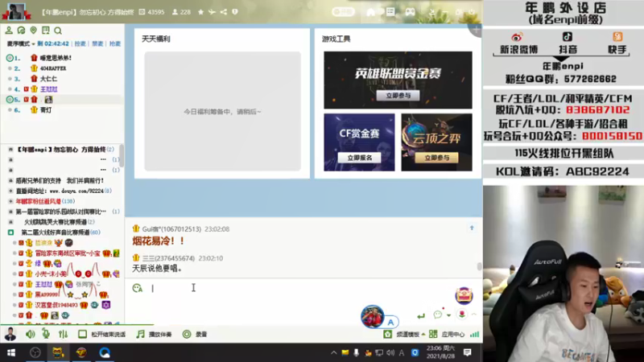Screen dimensions: 644x362
Task: Expand the 年鹏家粉丝遛风港 channel
Action: 11,201
